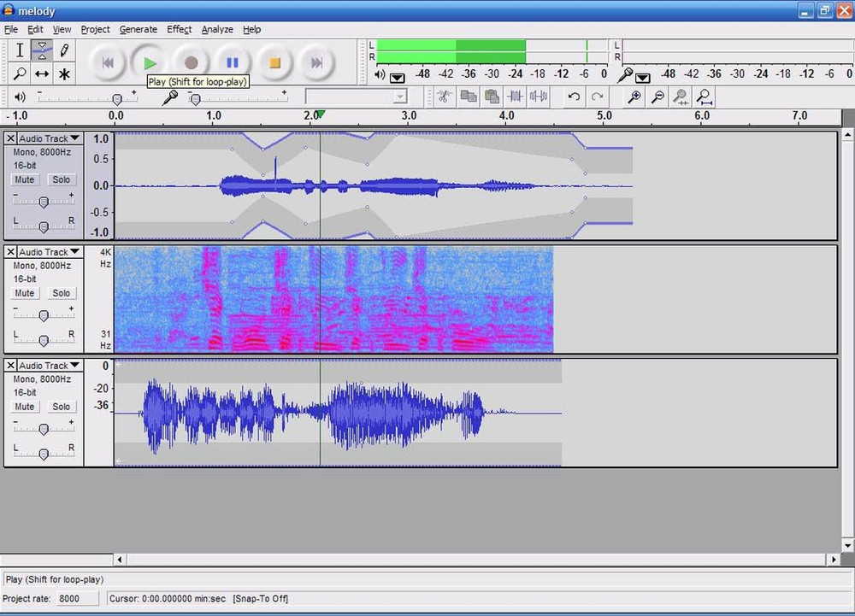The width and height of the screenshot is (855, 616).
Task: Open the Generate menu
Action: 139,29
